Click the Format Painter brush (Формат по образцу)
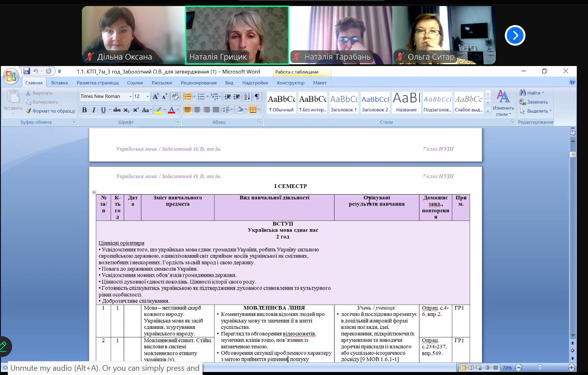 [x=50, y=111]
